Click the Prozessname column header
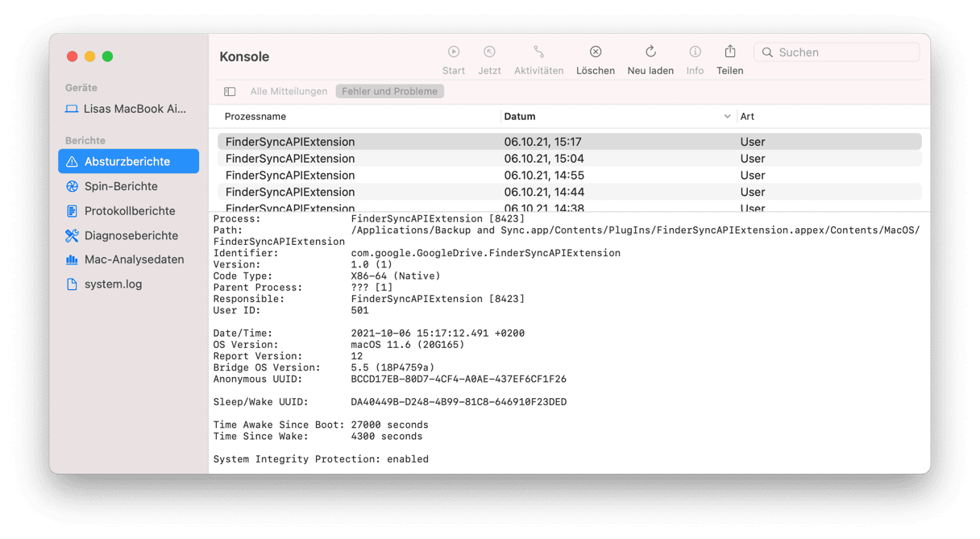Image resolution: width=980 pixels, height=539 pixels. tap(255, 117)
